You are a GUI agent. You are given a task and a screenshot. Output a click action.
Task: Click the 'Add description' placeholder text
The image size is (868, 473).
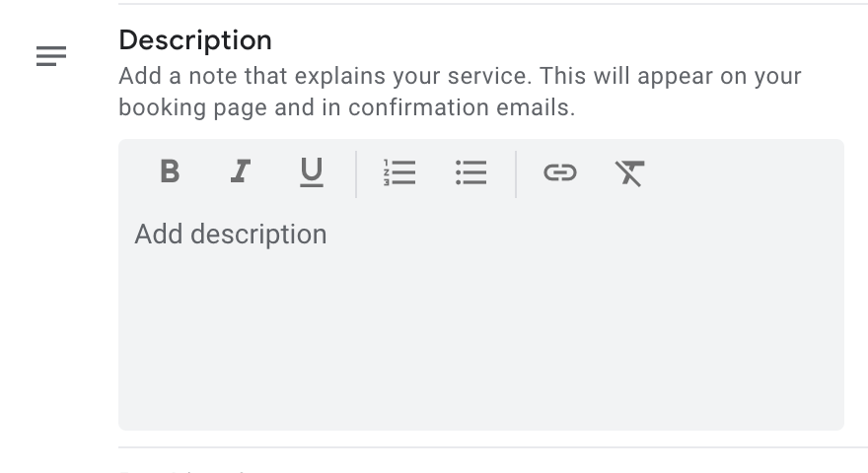[231, 235]
